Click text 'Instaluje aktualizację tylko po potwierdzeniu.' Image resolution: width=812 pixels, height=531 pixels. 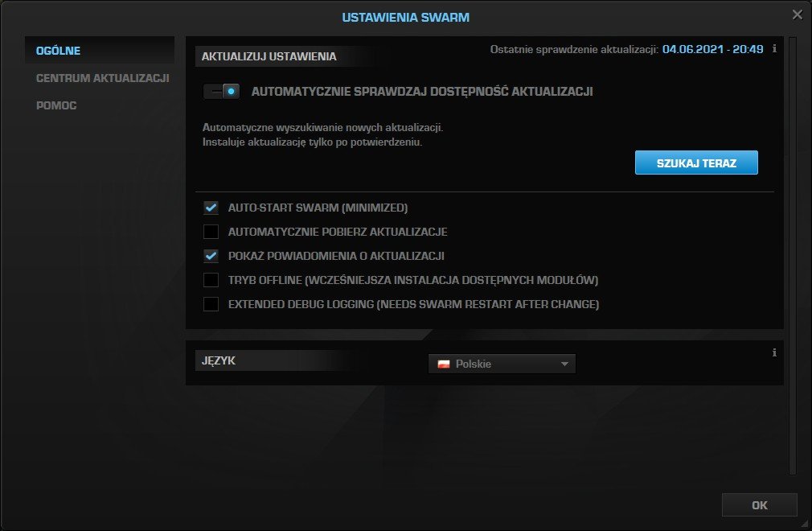[312, 142]
